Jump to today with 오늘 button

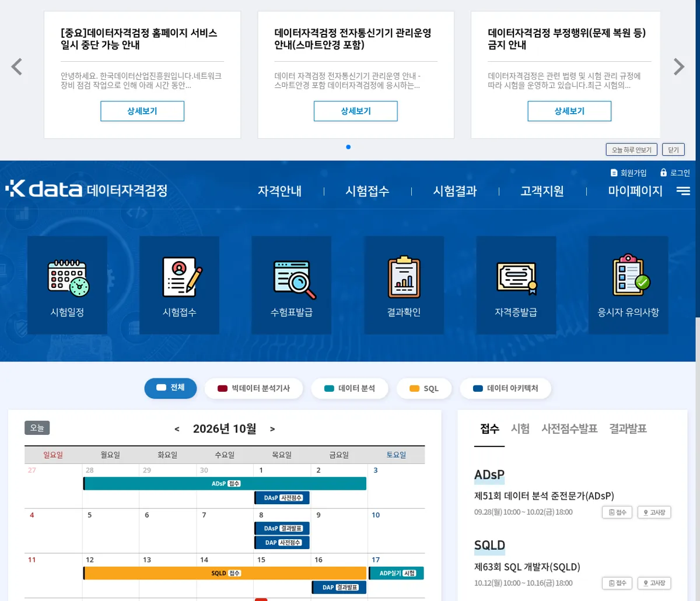pyautogui.click(x=37, y=428)
